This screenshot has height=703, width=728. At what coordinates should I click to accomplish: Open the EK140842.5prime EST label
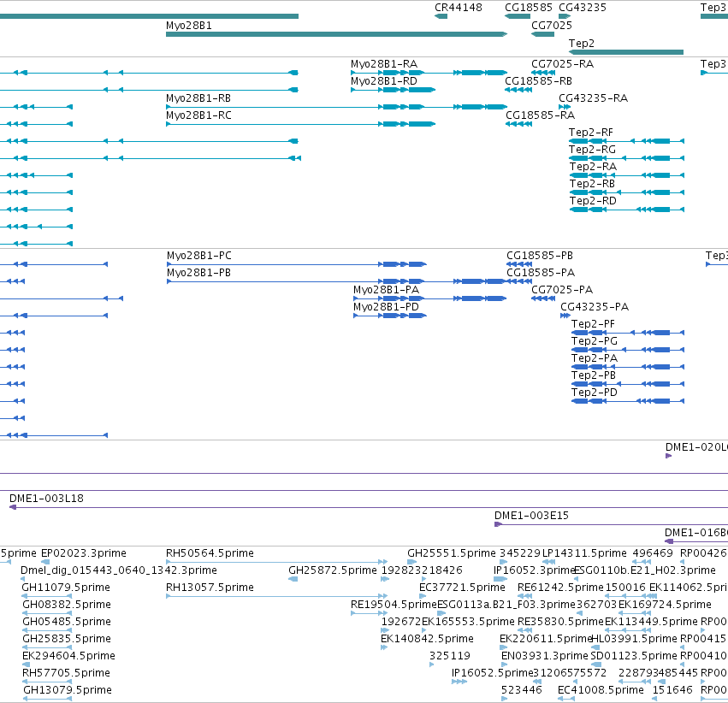click(427, 639)
